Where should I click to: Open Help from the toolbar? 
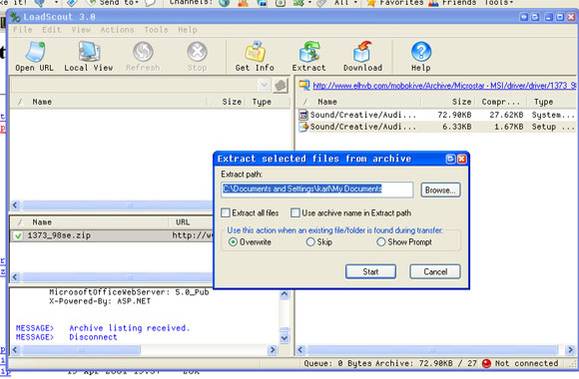[x=421, y=56]
